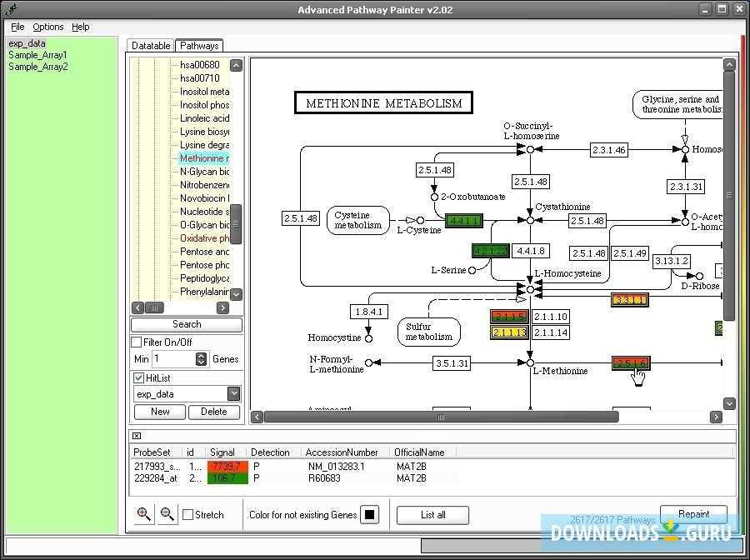Open the File menu
The image size is (750, 560).
pos(17,27)
